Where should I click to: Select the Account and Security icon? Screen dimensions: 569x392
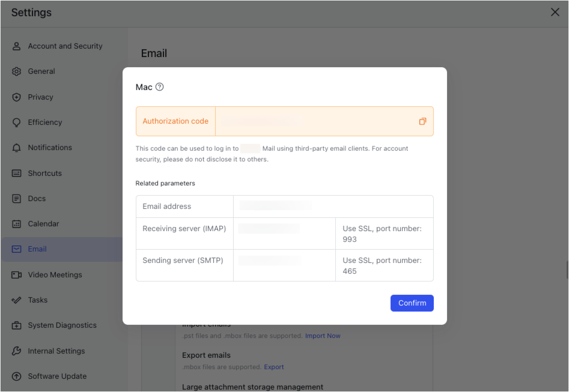click(x=17, y=46)
